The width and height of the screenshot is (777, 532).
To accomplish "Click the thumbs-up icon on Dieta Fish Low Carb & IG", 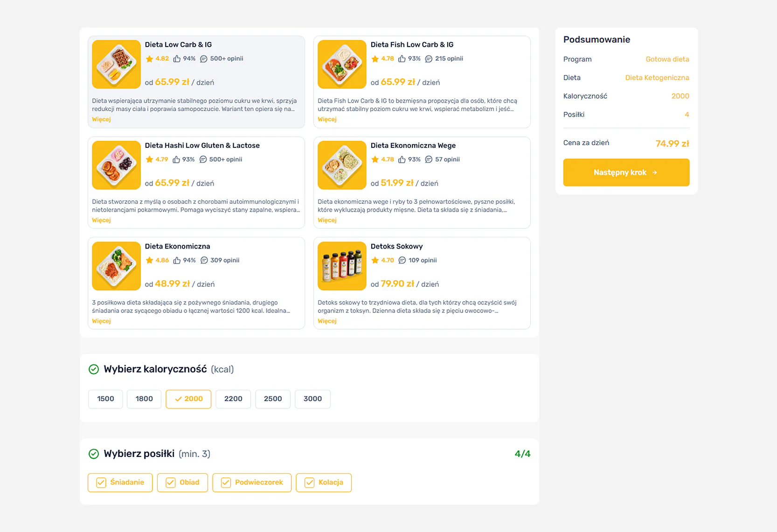I will click(402, 59).
